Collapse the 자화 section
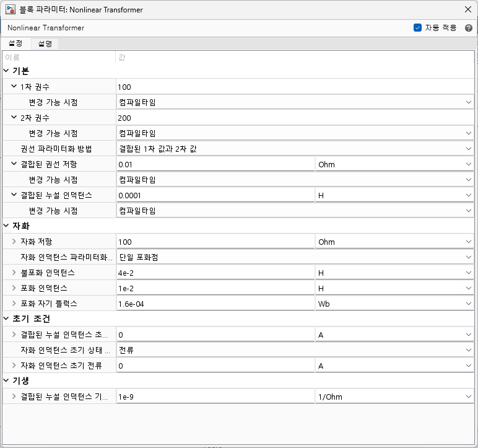The width and height of the screenshot is (478, 448). pos(6,226)
